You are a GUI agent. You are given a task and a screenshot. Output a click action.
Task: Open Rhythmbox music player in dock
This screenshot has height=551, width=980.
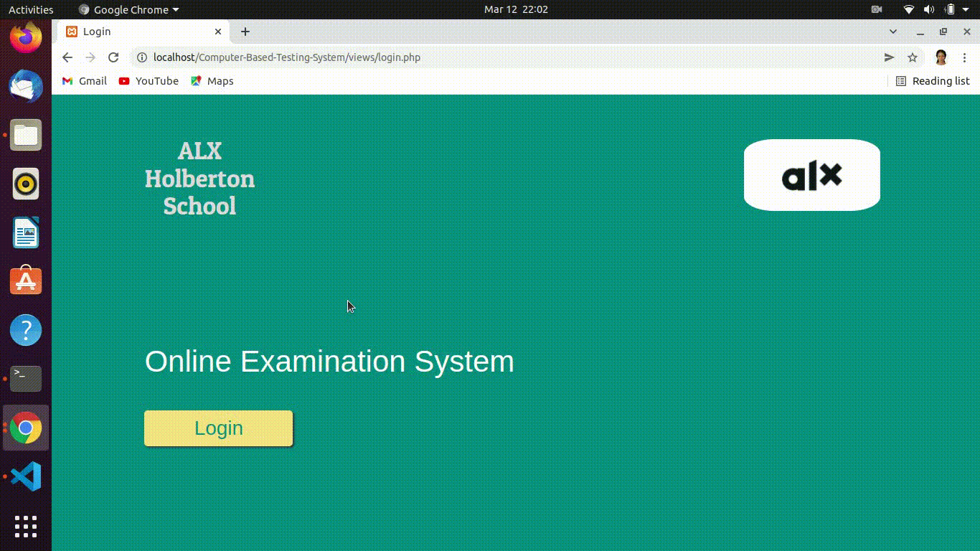tap(26, 184)
